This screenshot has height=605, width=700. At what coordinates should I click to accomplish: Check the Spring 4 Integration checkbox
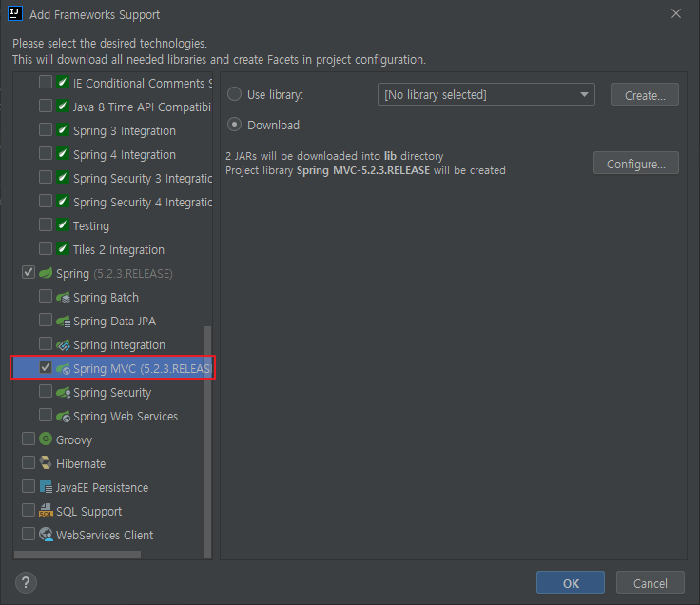[x=46, y=153]
